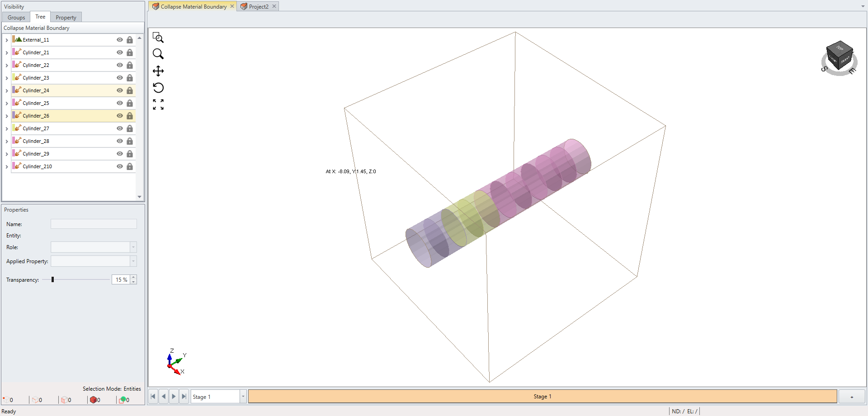Jump to the last stage
The image size is (868, 416).
click(184, 397)
